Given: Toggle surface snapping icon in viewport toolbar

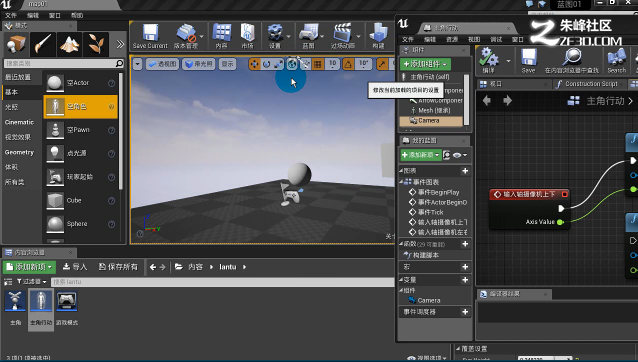Looking at the screenshot, I should (x=305, y=64).
